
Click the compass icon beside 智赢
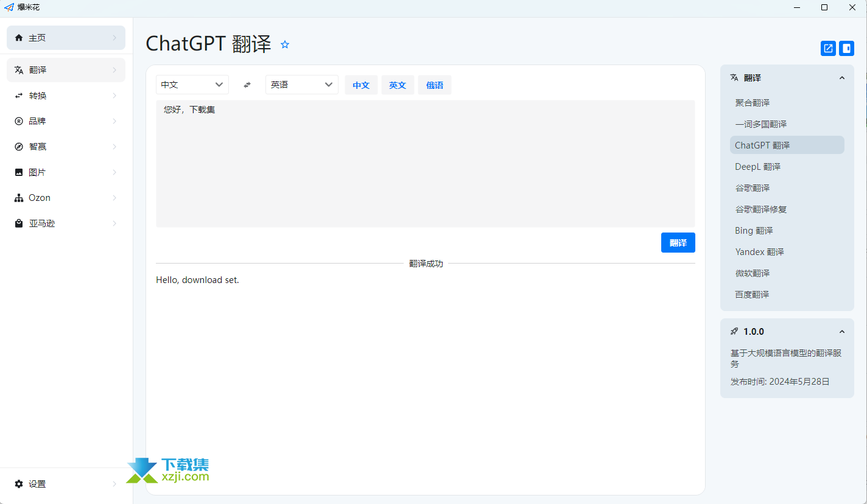19,147
